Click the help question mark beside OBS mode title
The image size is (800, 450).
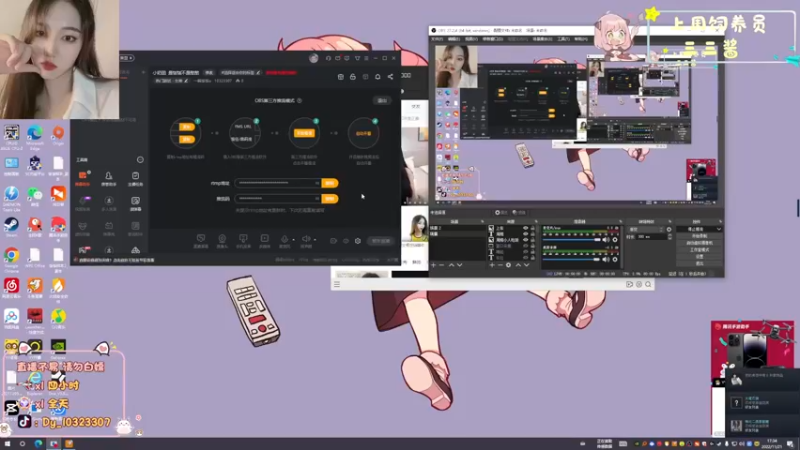(x=299, y=101)
